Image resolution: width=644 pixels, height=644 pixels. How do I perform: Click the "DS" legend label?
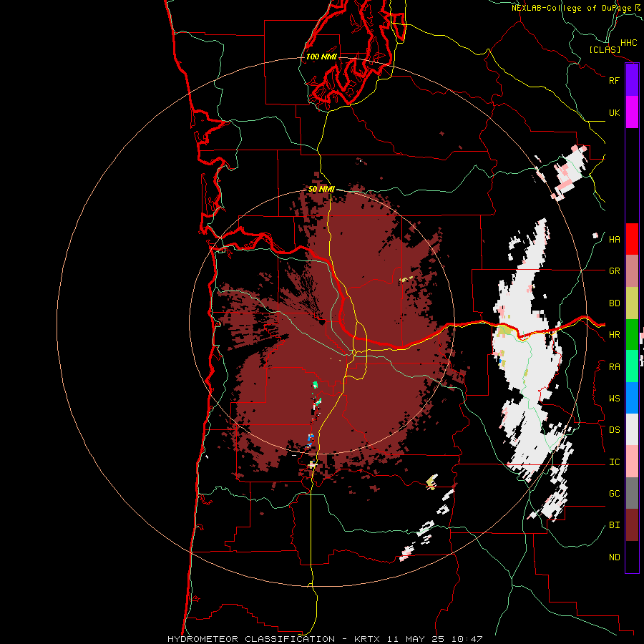tap(614, 429)
